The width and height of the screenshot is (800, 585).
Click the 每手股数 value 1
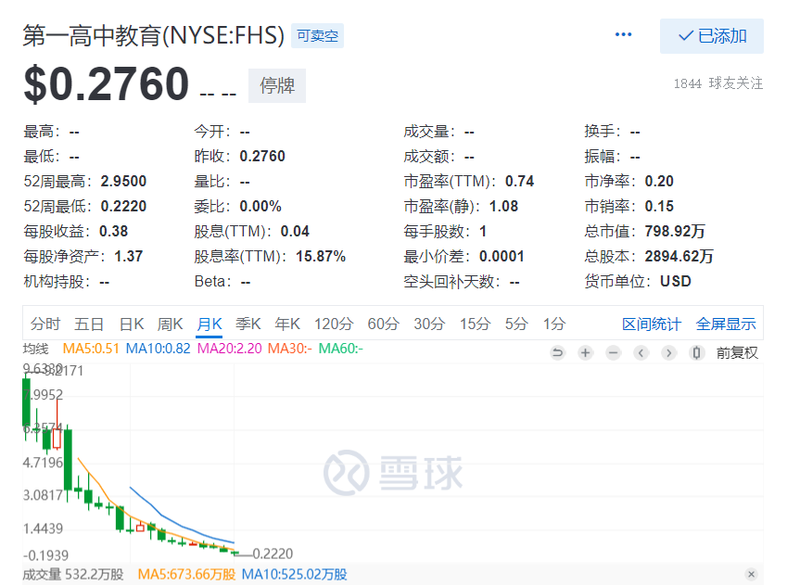point(483,232)
